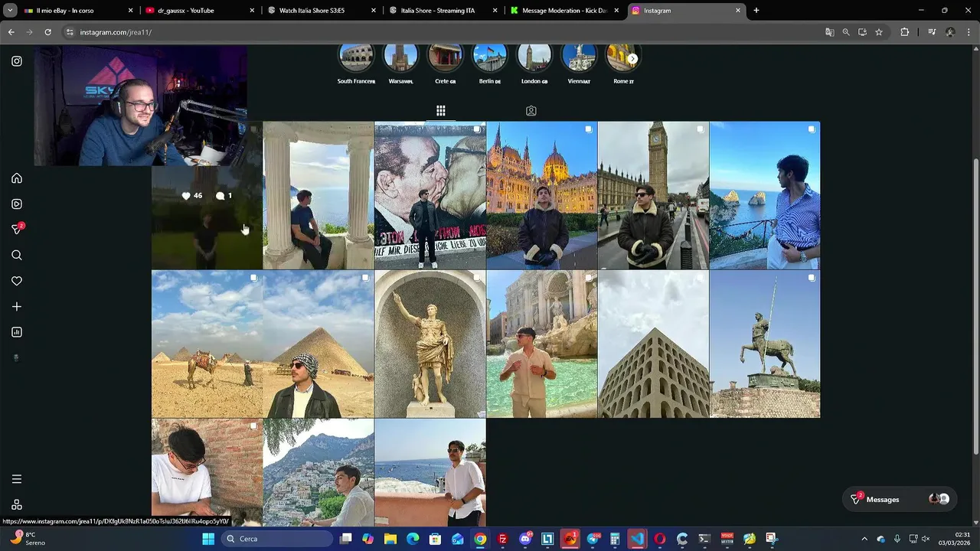The width and height of the screenshot is (980, 551).
Task: Reload the Instagram page
Action: pyautogui.click(x=47, y=32)
